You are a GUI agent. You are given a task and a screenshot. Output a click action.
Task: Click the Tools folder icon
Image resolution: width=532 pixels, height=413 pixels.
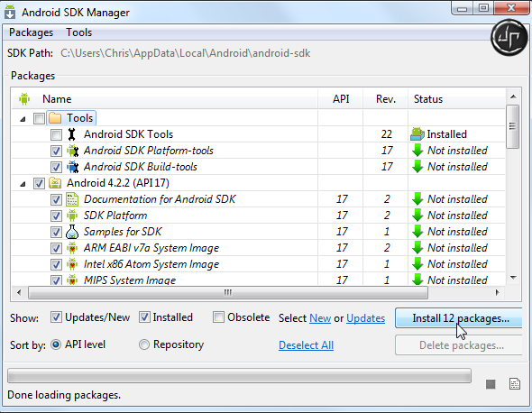pyautogui.click(x=55, y=118)
